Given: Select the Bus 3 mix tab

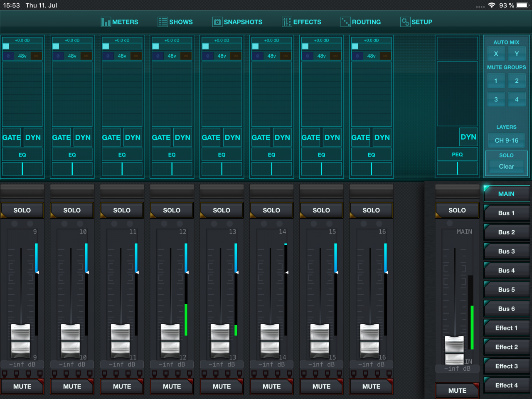Looking at the screenshot, I should coord(506,251).
